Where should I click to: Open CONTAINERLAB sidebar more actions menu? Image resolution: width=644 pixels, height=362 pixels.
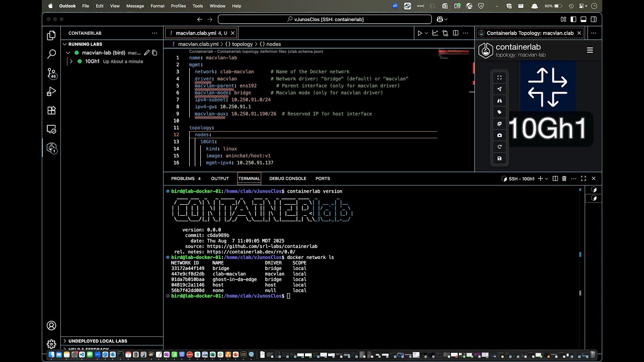[x=154, y=33]
